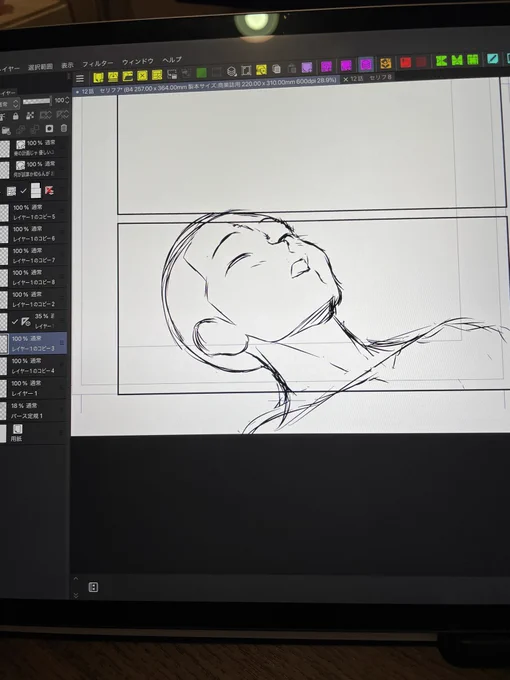Image resolution: width=510 pixels, height=680 pixels.
Task: Click the yellow folder-open command bar icon
Action: click(x=128, y=76)
